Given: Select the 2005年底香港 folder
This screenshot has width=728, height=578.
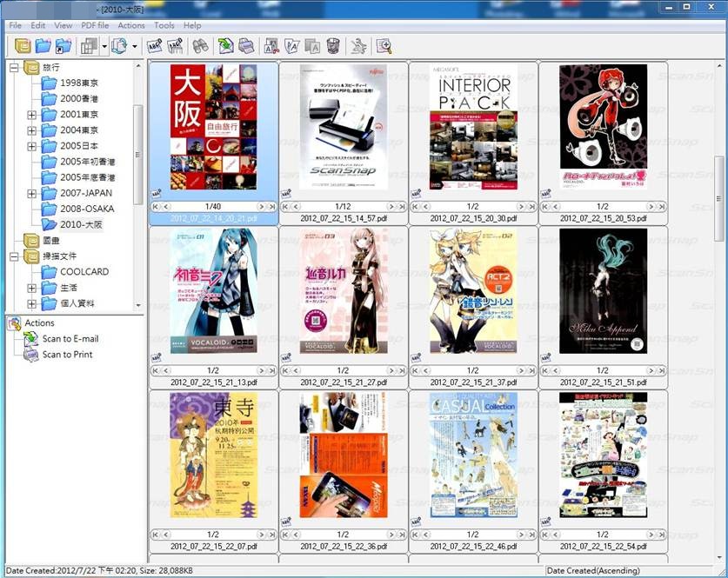Looking at the screenshot, I should pos(87,177).
